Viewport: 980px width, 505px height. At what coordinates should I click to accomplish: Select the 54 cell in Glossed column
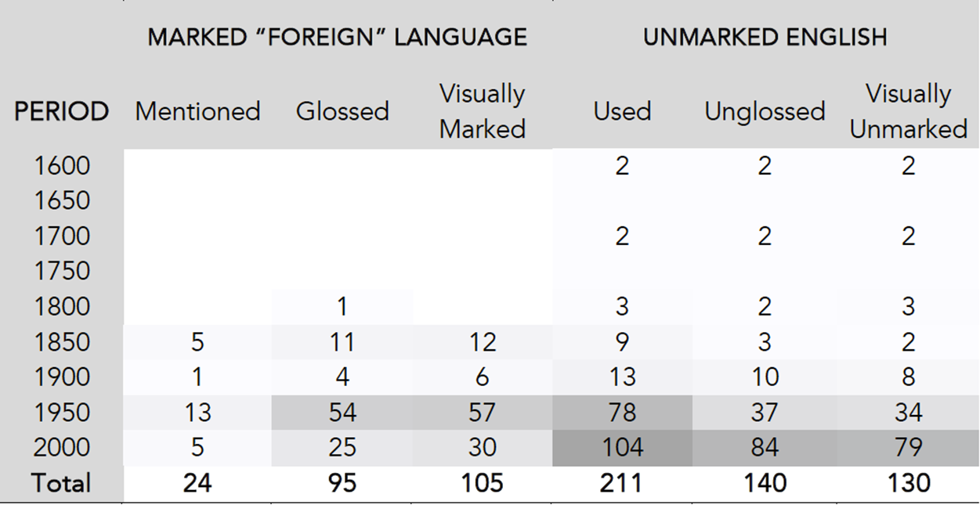(x=342, y=413)
